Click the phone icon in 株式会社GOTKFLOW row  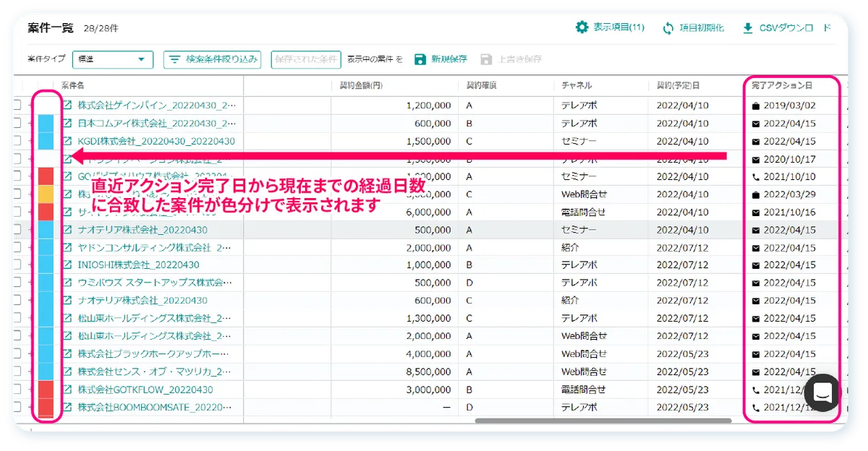pos(756,390)
